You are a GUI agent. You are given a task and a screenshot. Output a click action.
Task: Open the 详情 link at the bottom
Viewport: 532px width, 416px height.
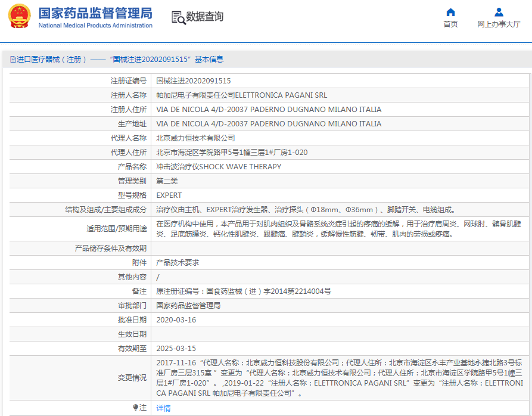coord(163,408)
